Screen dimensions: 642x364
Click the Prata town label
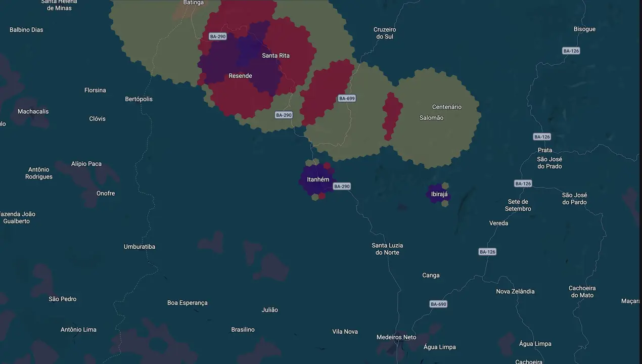(x=545, y=150)
